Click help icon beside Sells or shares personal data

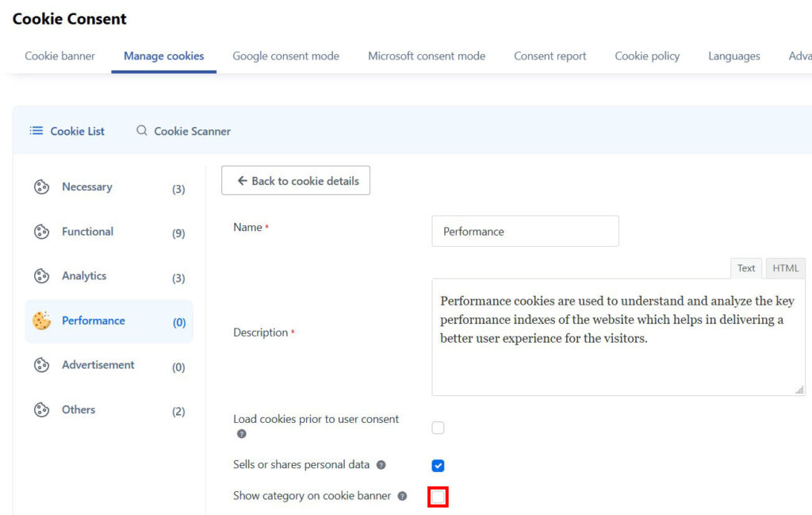click(381, 465)
